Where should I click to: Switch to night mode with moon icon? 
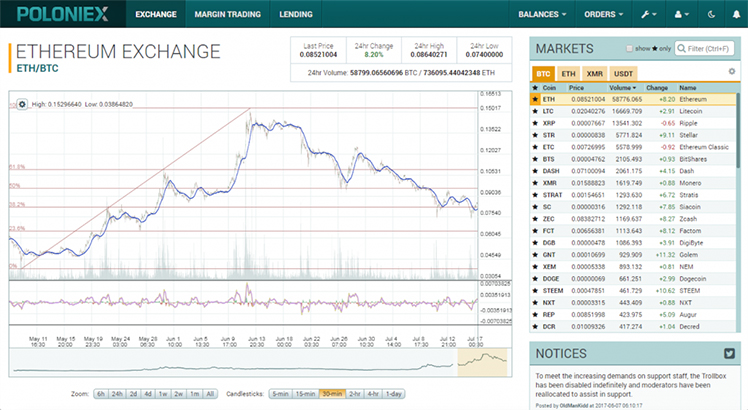[x=711, y=14]
